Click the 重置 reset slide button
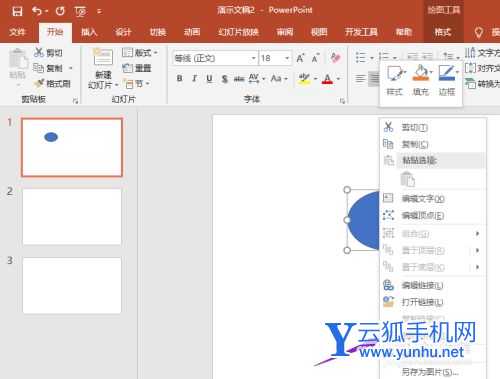 [137, 68]
